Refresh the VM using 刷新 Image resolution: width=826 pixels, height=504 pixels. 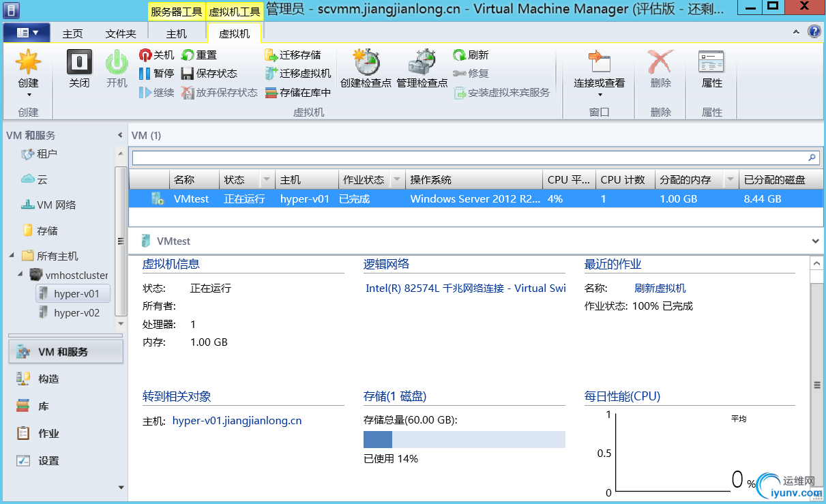pyautogui.click(x=471, y=55)
